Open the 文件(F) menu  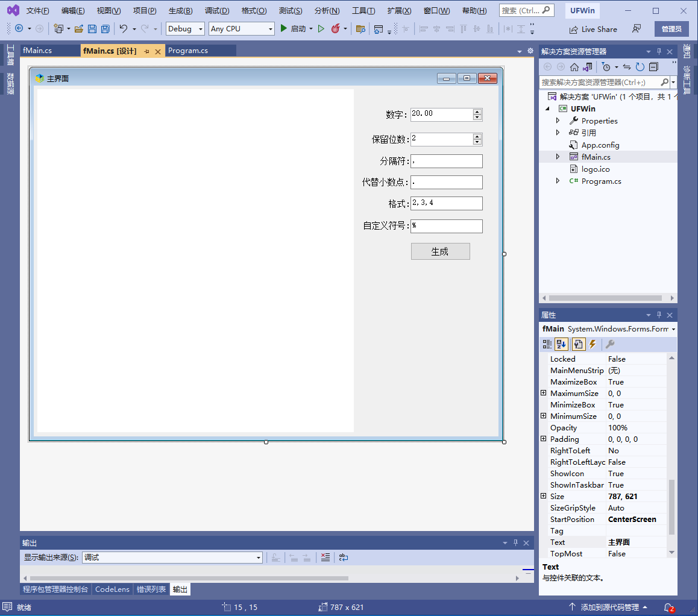(x=37, y=11)
